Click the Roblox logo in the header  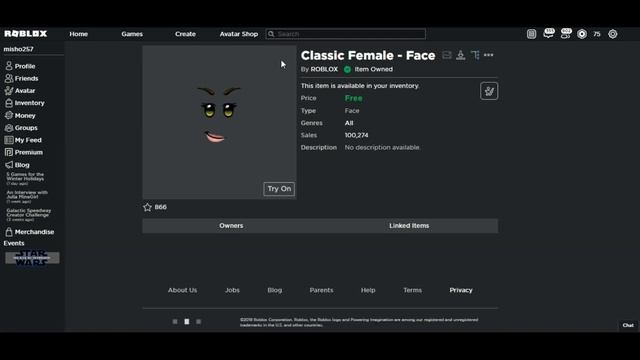click(26, 34)
